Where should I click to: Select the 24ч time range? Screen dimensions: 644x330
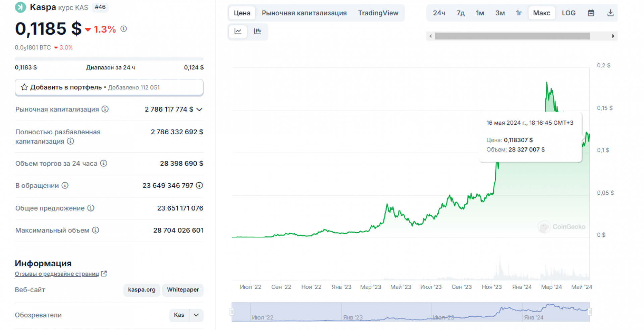pos(439,13)
